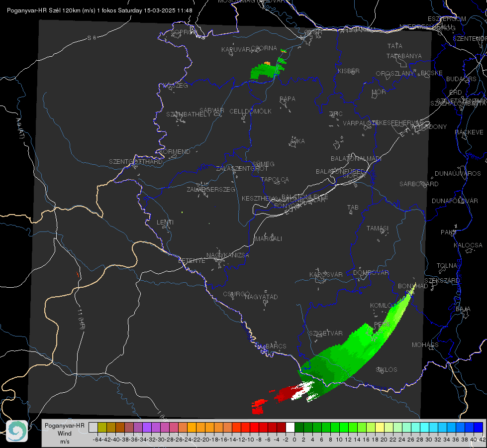Click the SÁRVÁR town label

(x=212, y=111)
